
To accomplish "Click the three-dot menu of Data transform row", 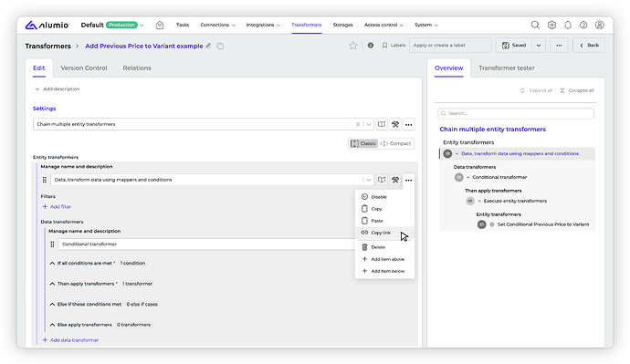I will point(409,181).
